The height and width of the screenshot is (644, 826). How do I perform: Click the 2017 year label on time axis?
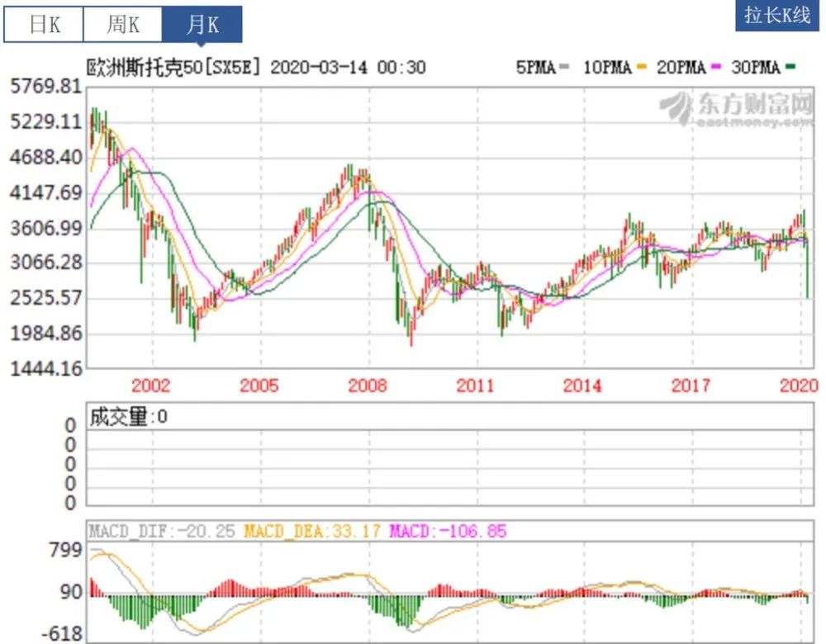pyautogui.click(x=691, y=386)
